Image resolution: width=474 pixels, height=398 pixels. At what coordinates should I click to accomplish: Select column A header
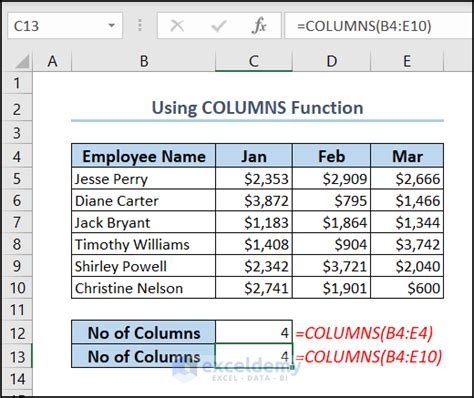(x=52, y=61)
